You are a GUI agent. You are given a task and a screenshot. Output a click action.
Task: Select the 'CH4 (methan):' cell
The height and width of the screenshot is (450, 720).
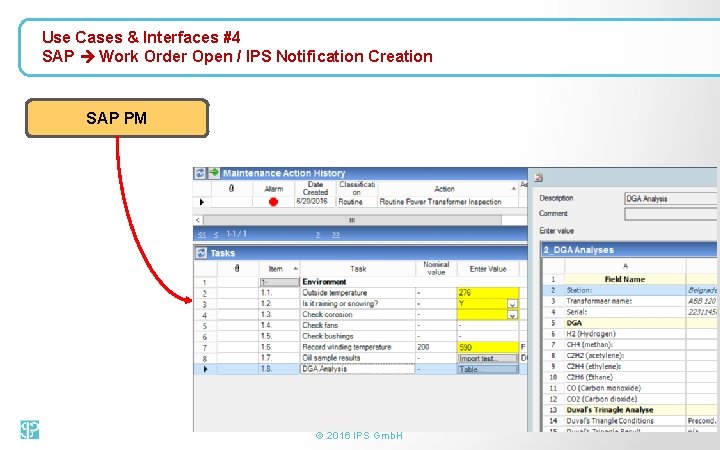point(625,345)
